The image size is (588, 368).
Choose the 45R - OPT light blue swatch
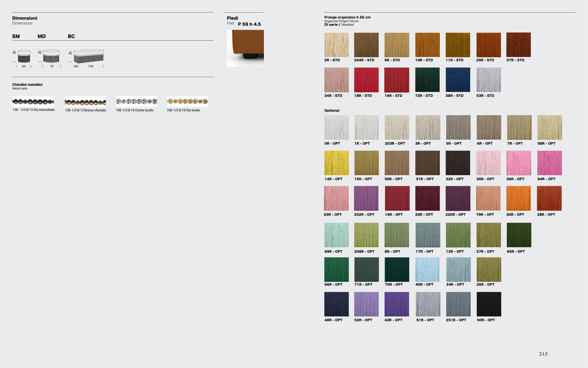coord(427,269)
